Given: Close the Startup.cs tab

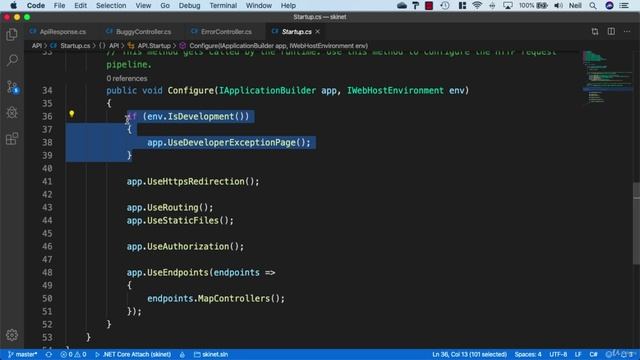Looking at the screenshot, I should (x=318, y=31).
